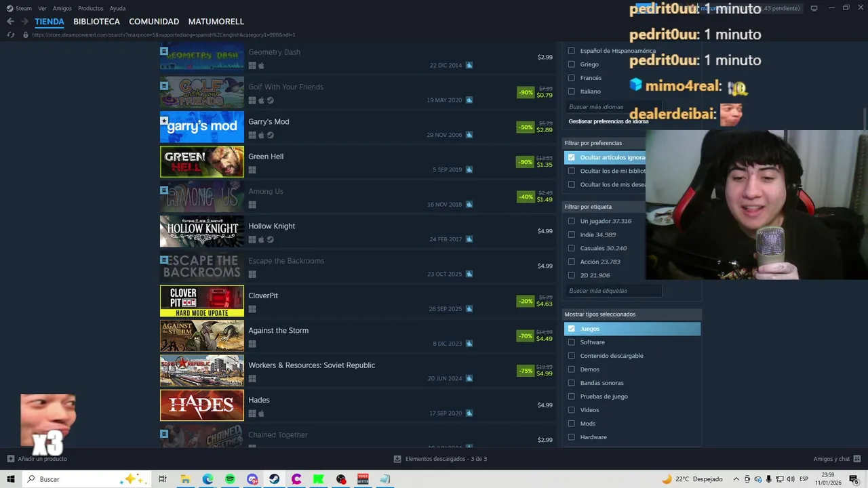Check Contenido descargable type filter
This screenshot has width=868, height=488.
[x=571, y=356]
